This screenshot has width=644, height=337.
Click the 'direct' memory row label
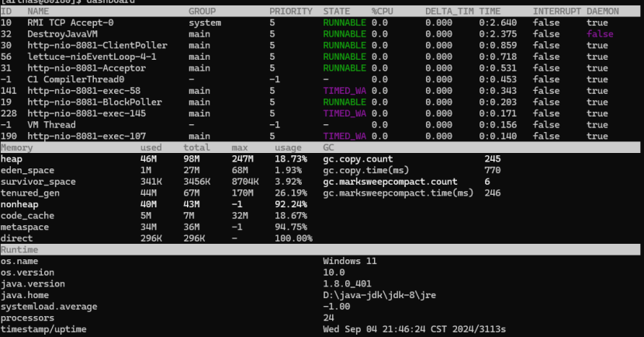(x=16, y=238)
